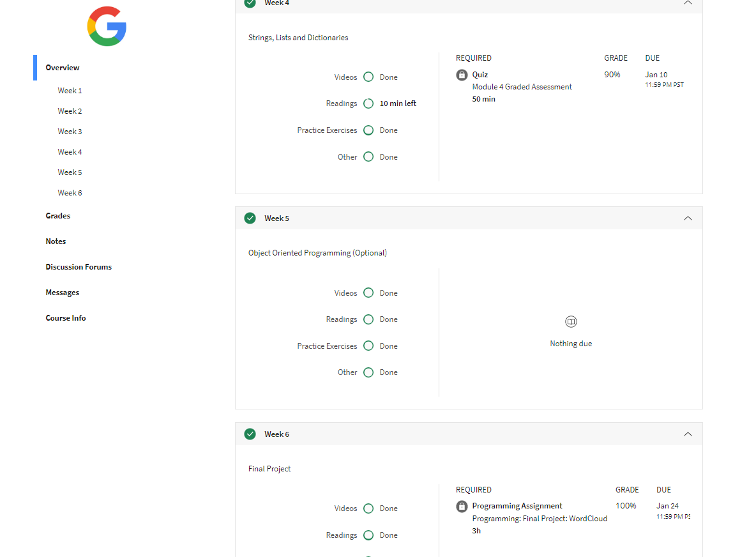Click the Google logo
Screen dimensions: 756x557
coord(107,26)
